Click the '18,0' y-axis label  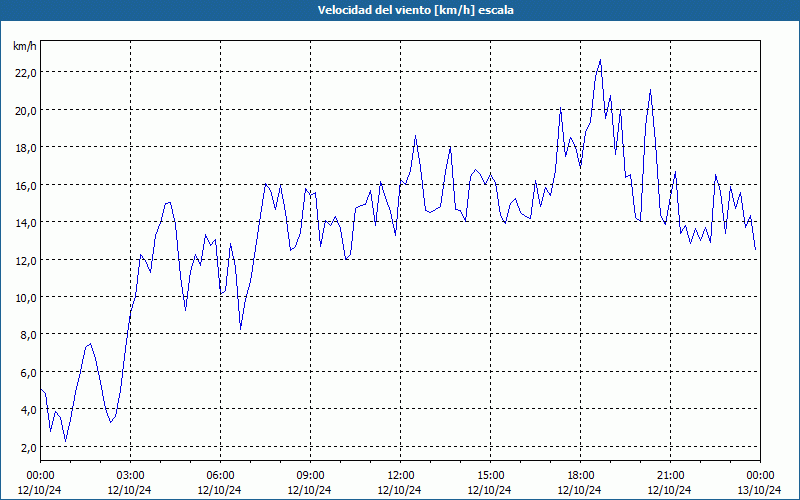26,147
